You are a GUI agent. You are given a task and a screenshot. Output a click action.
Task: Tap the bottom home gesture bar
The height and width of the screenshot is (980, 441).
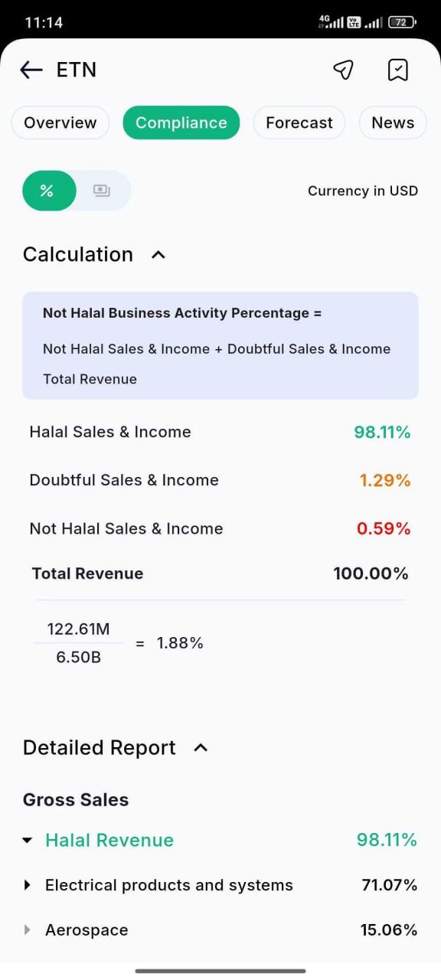coord(220,971)
